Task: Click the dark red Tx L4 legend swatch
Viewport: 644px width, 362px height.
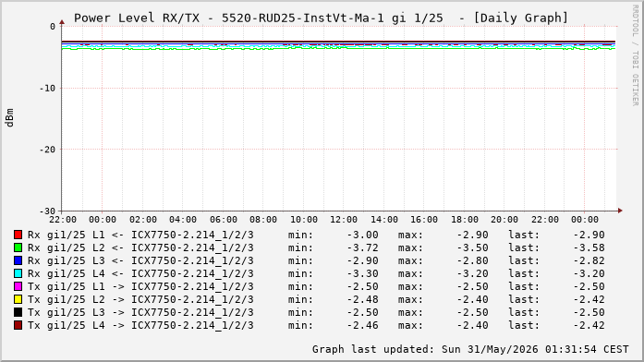Action: [18, 325]
